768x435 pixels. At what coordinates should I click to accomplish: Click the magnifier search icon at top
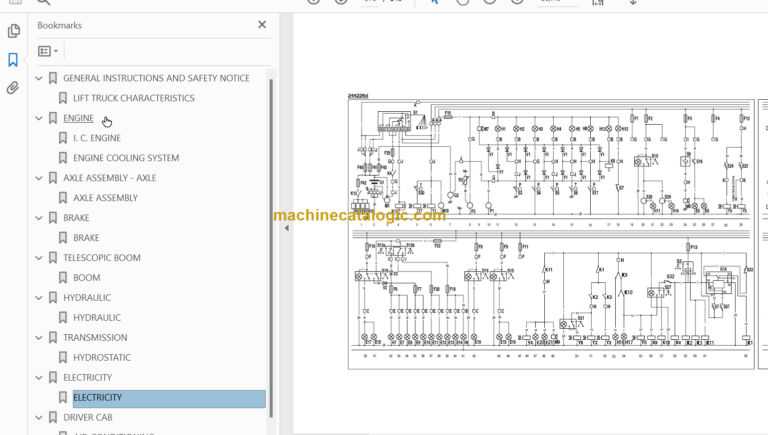click(x=43, y=3)
